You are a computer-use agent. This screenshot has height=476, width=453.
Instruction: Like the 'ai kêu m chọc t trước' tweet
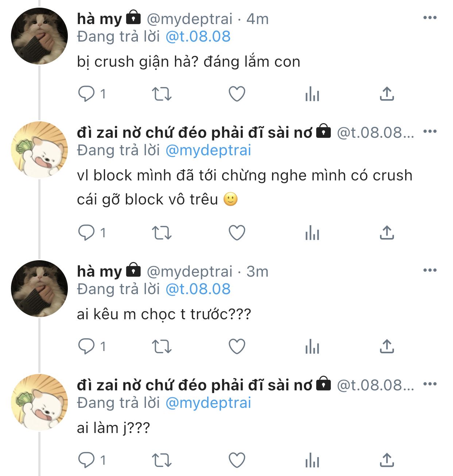[237, 346]
